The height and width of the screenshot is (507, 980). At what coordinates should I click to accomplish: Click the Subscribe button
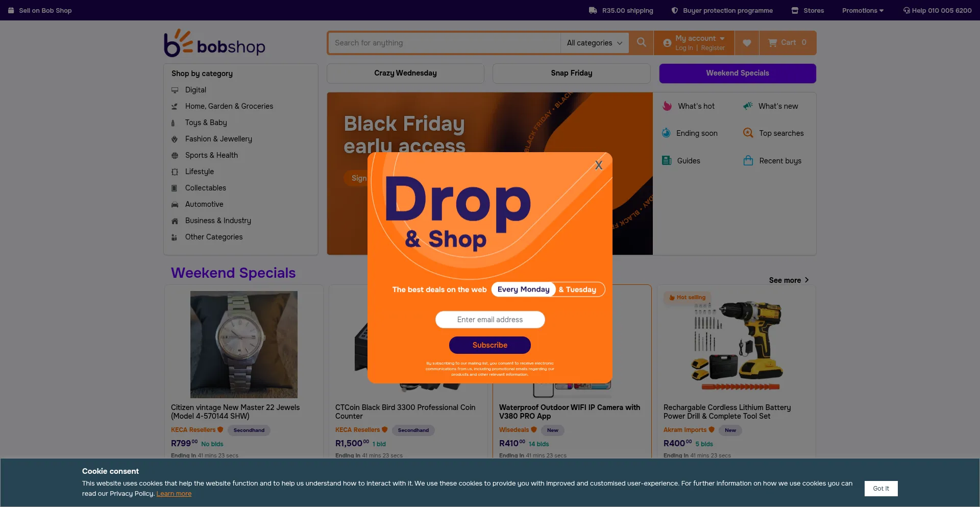[490, 345]
